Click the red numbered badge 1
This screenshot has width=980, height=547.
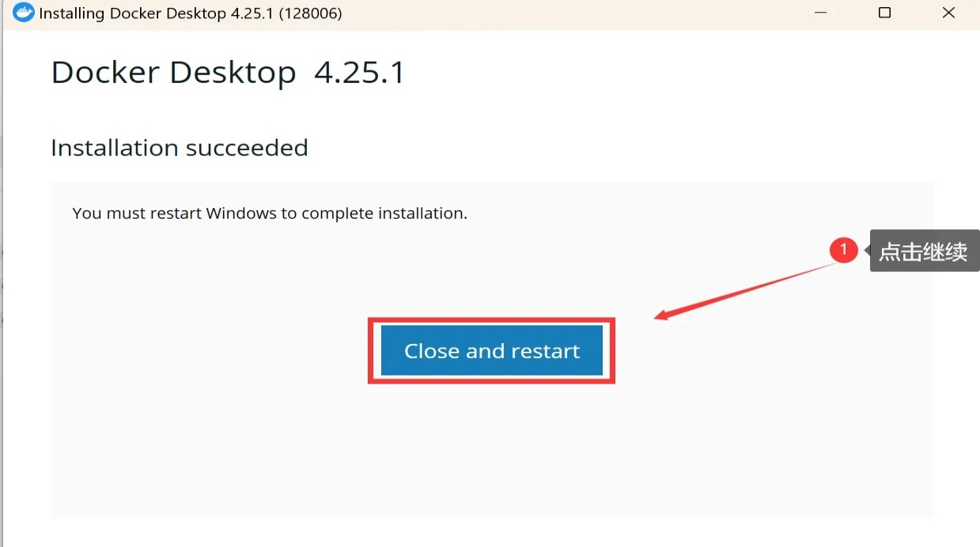coord(843,251)
